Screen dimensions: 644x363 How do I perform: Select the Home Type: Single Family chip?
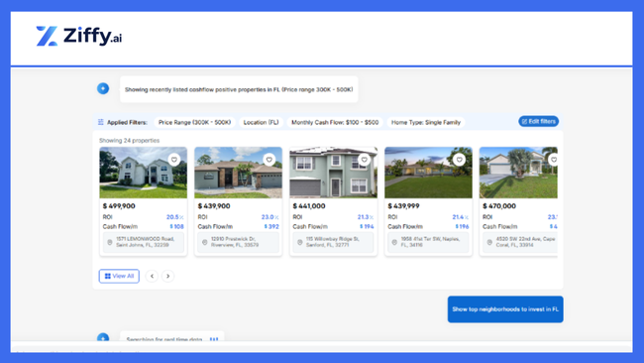coord(425,122)
